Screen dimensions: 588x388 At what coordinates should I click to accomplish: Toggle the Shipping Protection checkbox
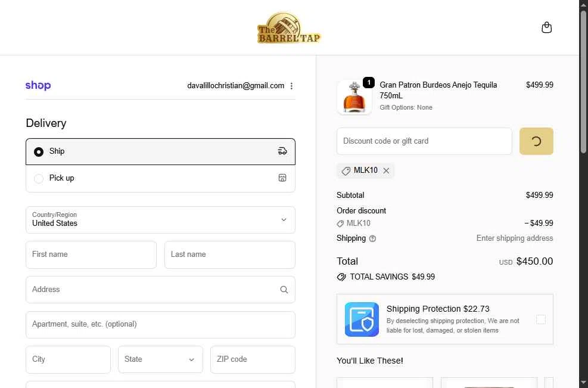pos(541,319)
